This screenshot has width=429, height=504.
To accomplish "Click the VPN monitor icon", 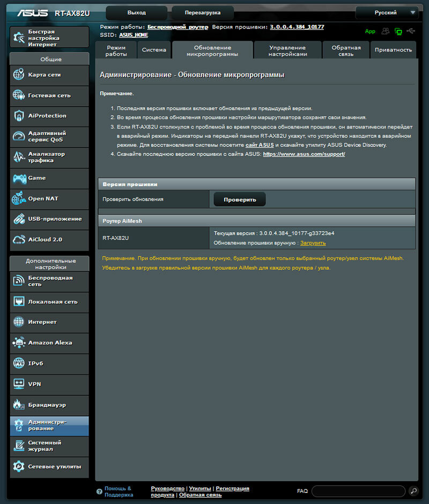I will pyautogui.click(x=19, y=384).
